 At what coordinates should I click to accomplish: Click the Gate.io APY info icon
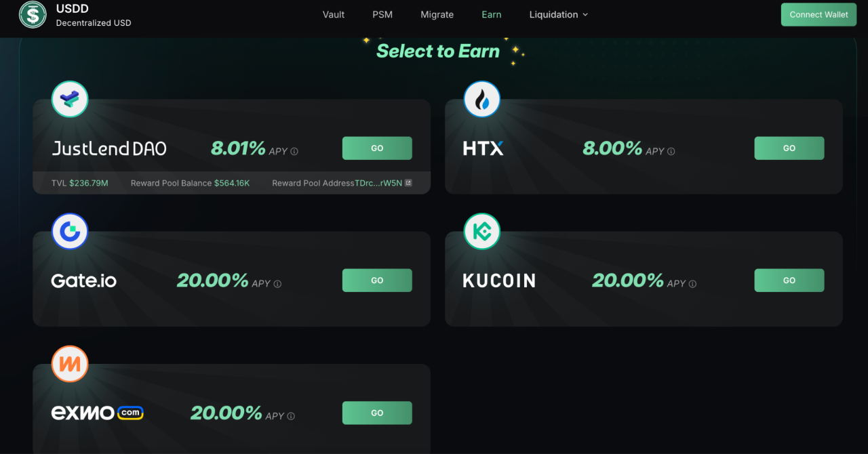[277, 284]
